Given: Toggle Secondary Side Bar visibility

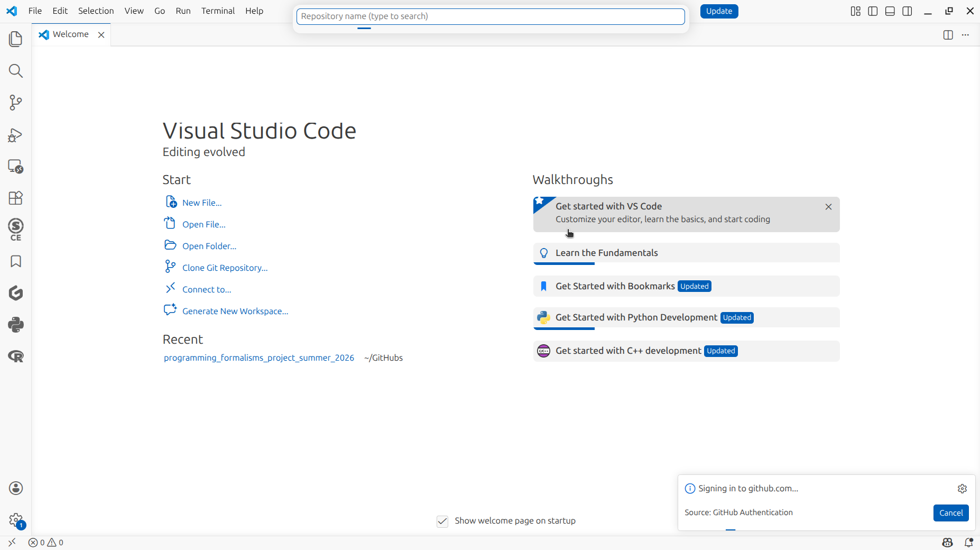Looking at the screenshot, I should click(x=907, y=11).
